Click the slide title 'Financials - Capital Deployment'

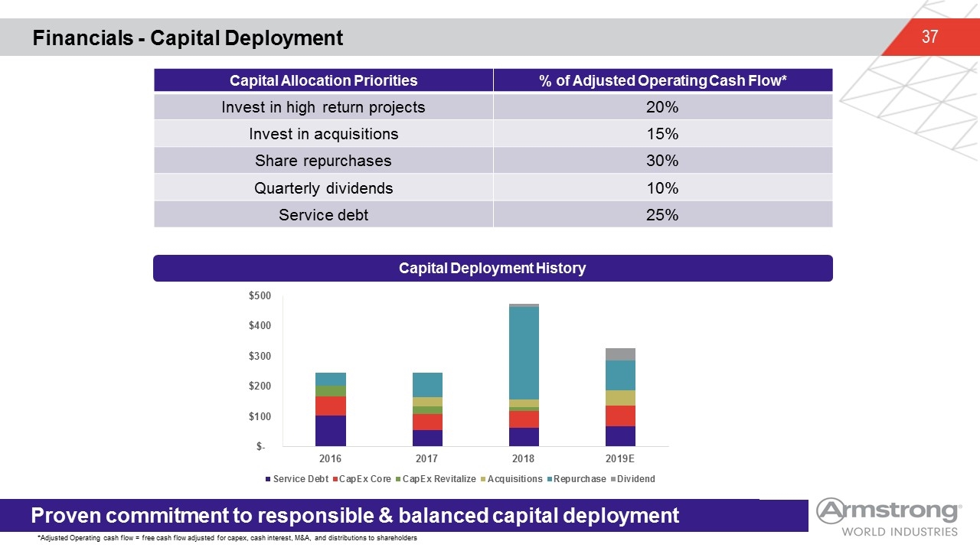188,37
